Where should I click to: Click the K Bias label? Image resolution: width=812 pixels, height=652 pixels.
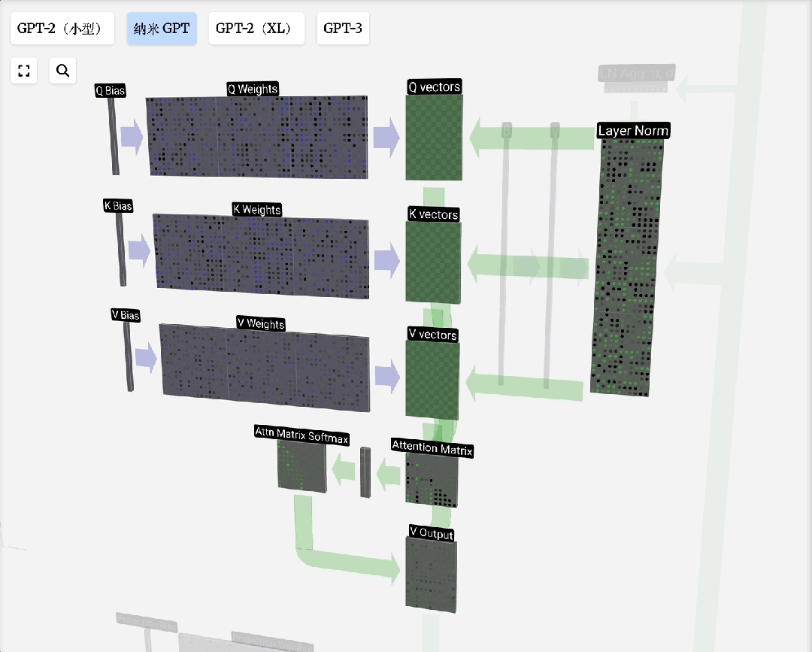click(x=118, y=206)
